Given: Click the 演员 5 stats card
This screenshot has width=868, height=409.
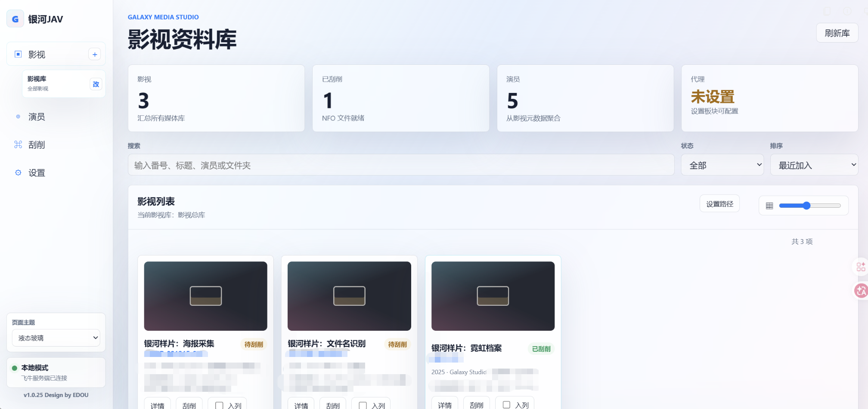Looking at the screenshot, I should pos(586,98).
